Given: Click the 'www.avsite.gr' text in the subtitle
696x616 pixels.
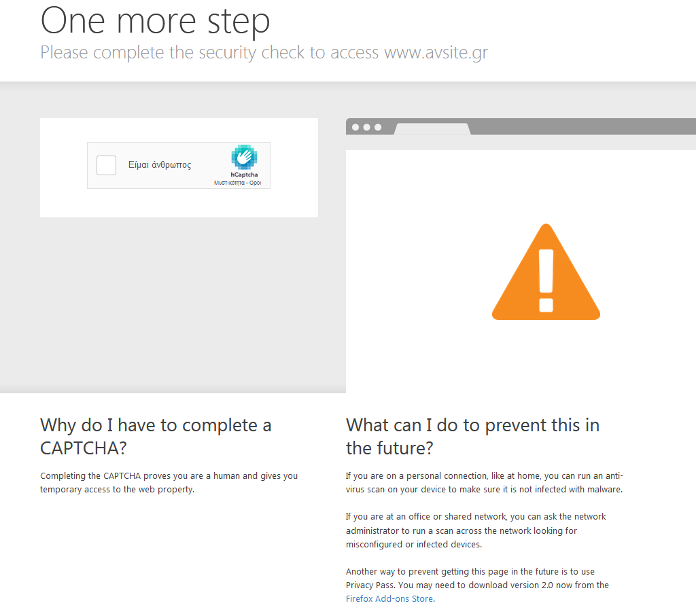Looking at the screenshot, I should 436,53.
